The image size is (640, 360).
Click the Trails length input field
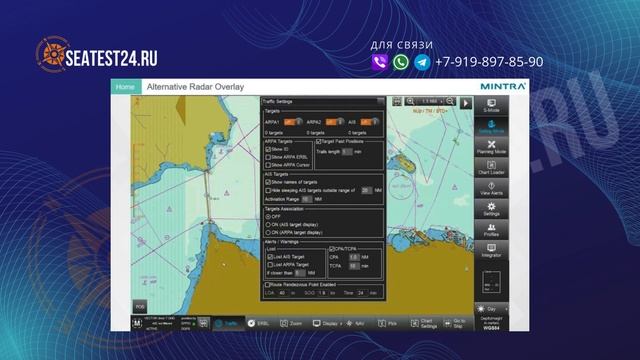(x=347, y=151)
